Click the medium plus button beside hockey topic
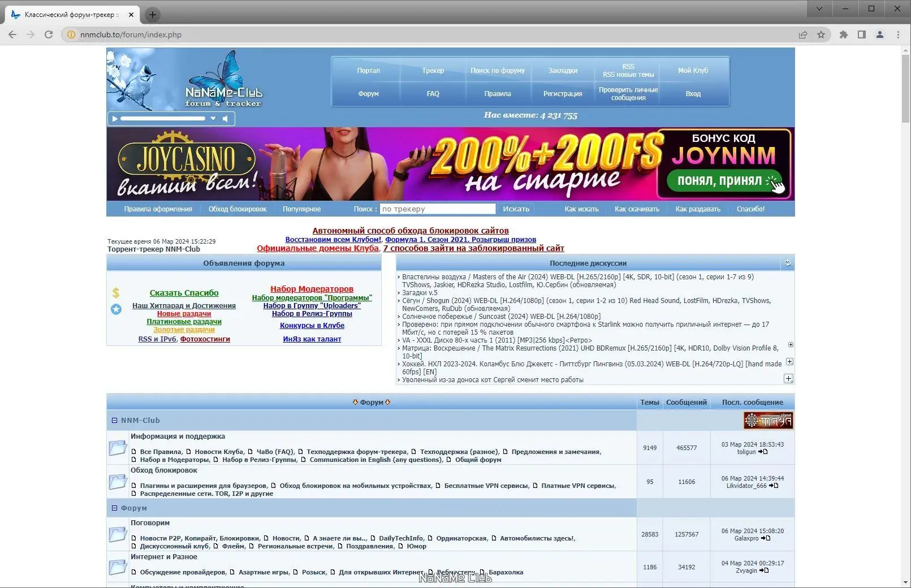This screenshot has width=911, height=588. pos(789,361)
